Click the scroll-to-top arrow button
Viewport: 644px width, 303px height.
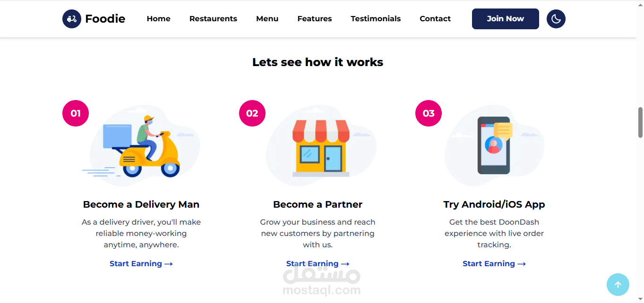(618, 285)
